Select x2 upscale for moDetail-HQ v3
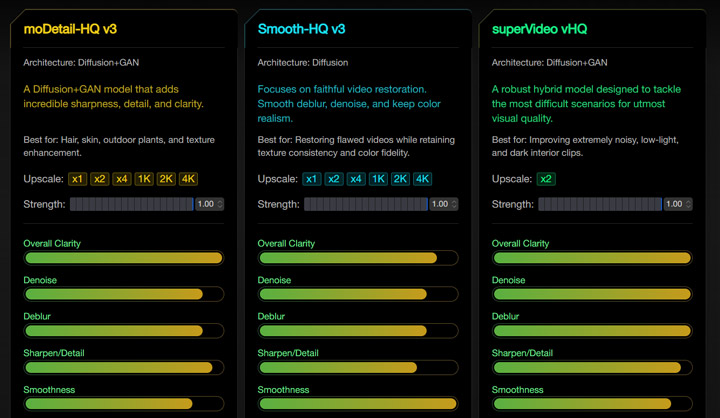720x418 pixels. 100,179
